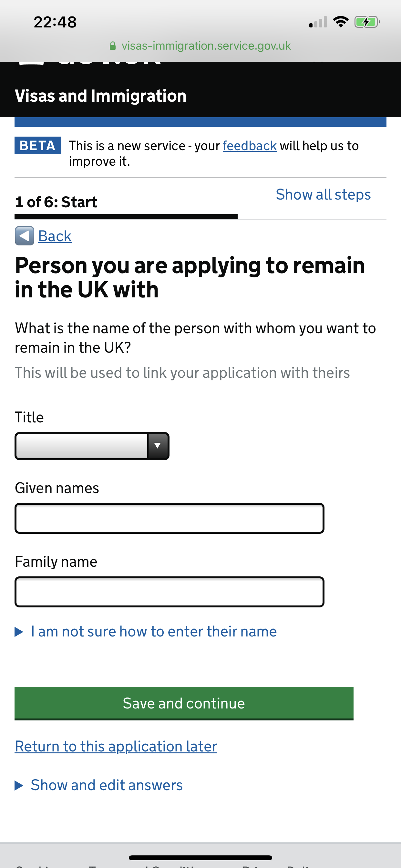Tap the lock icon in address bar

(x=113, y=46)
